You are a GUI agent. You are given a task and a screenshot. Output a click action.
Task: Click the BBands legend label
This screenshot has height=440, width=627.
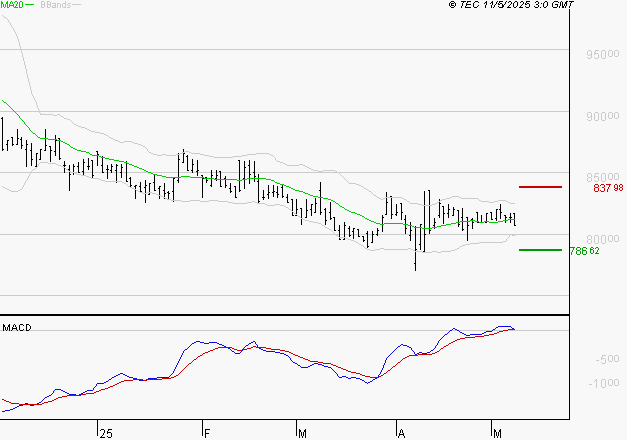click(x=56, y=5)
